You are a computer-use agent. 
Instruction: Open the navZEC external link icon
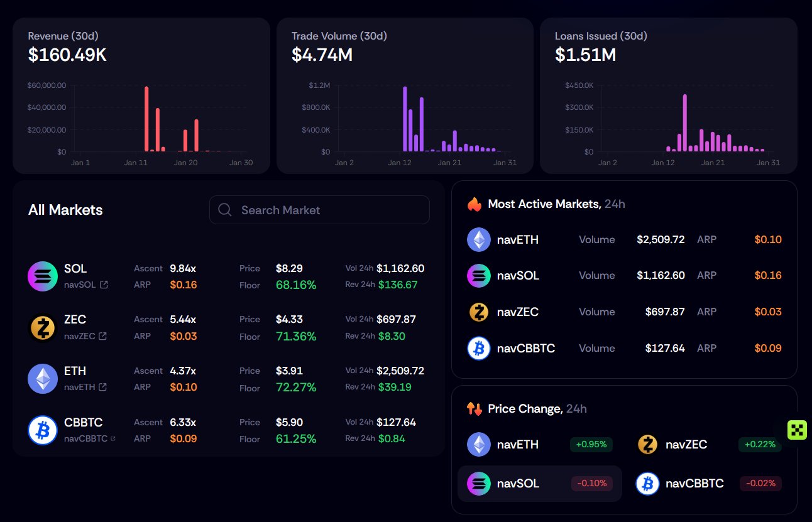(x=103, y=336)
